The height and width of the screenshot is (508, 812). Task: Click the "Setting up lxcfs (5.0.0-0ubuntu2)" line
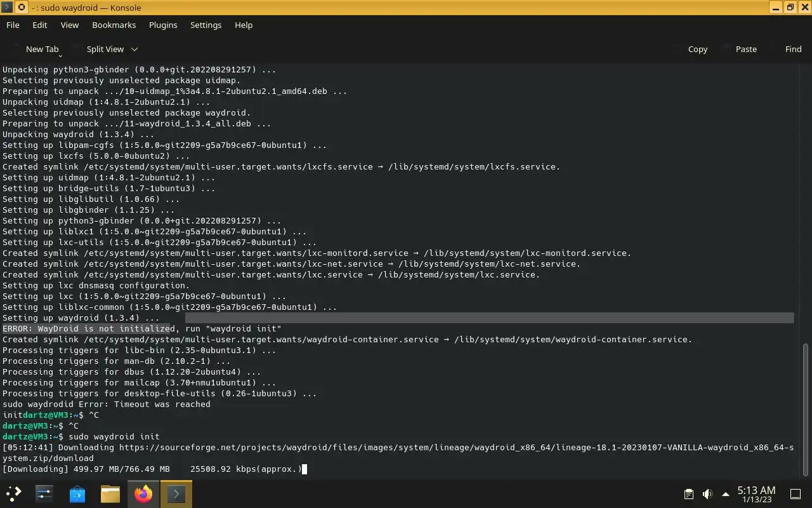(x=96, y=156)
